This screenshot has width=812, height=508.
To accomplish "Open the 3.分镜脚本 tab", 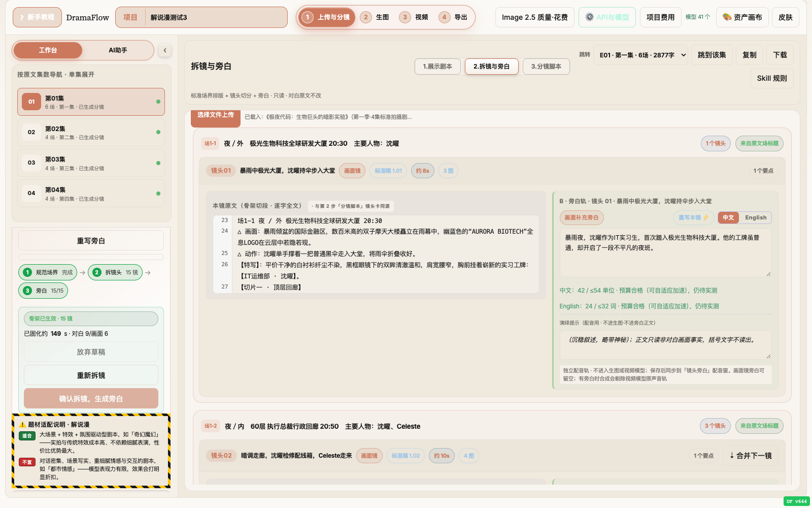I will click(546, 67).
